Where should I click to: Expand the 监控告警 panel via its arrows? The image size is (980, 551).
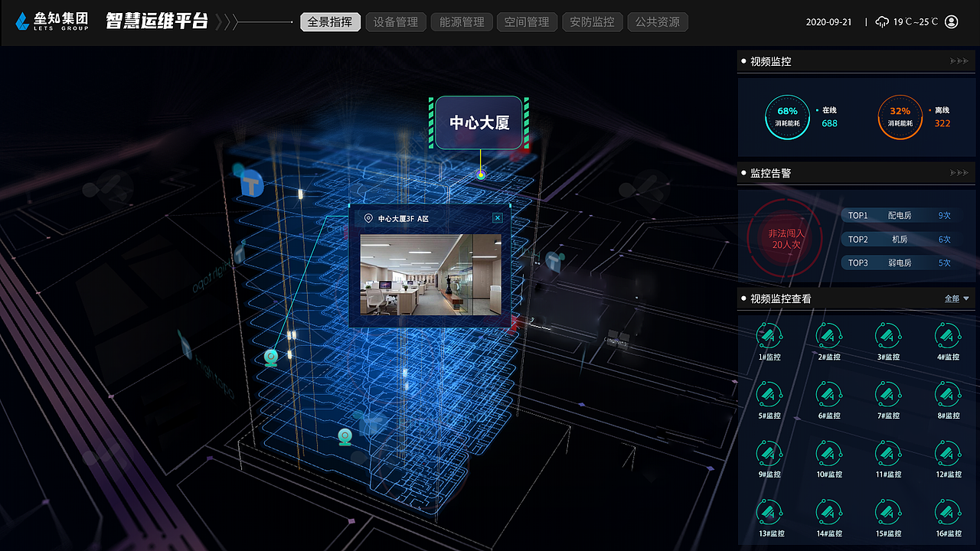959,173
